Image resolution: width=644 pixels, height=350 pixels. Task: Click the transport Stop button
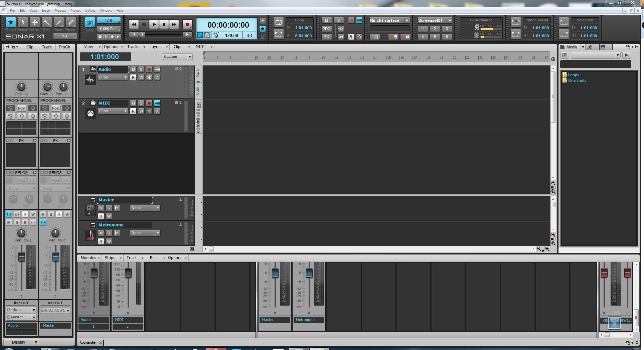pyautogui.click(x=144, y=24)
